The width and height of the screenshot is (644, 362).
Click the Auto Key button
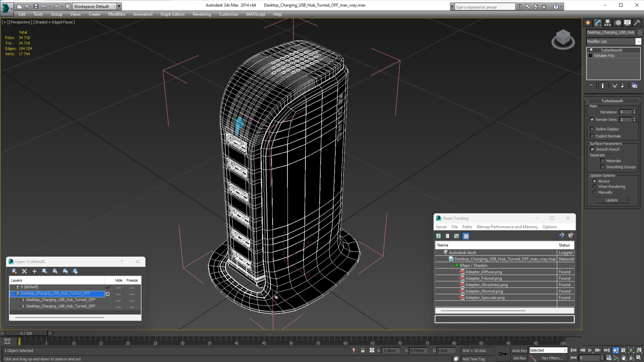click(x=519, y=350)
